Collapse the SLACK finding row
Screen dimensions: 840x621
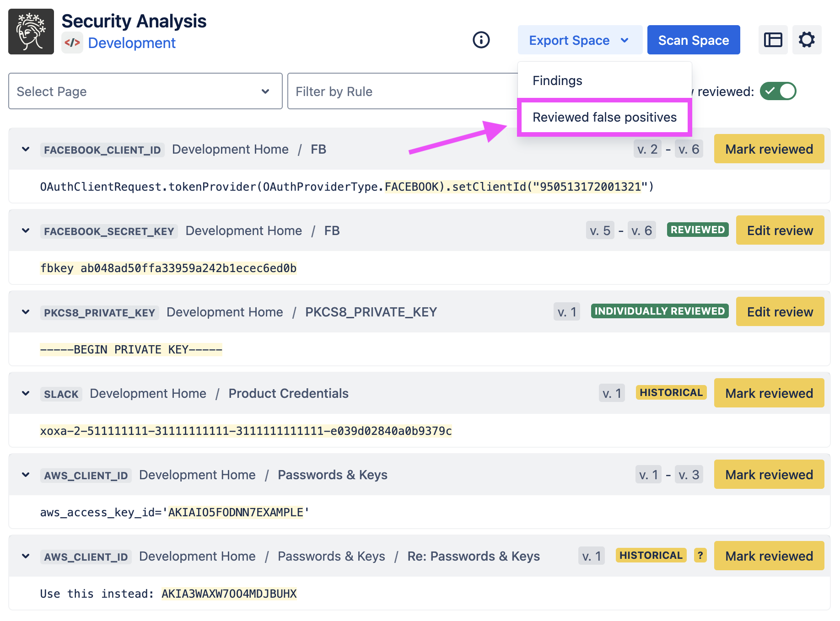[26, 394]
